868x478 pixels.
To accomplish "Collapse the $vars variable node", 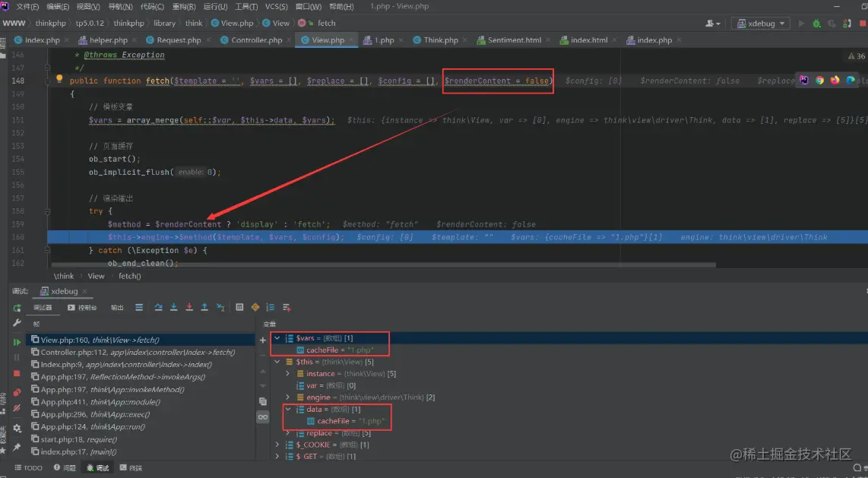I will (x=277, y=337).
